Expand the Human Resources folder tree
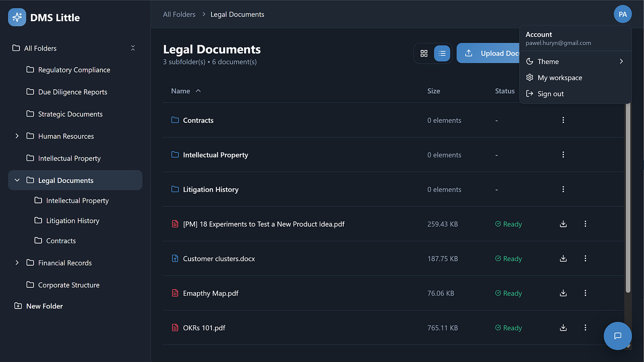The width and height of the screenshot is (644, 362). click(x=17, y=136)
